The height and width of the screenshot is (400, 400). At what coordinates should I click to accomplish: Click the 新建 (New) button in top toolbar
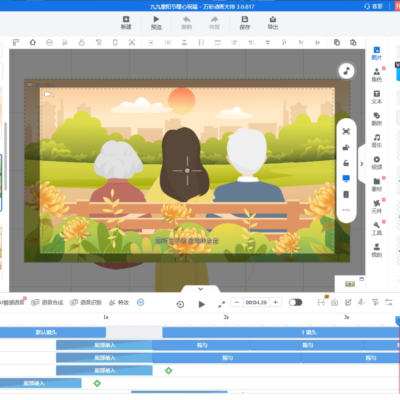click(x=126, y=22)
